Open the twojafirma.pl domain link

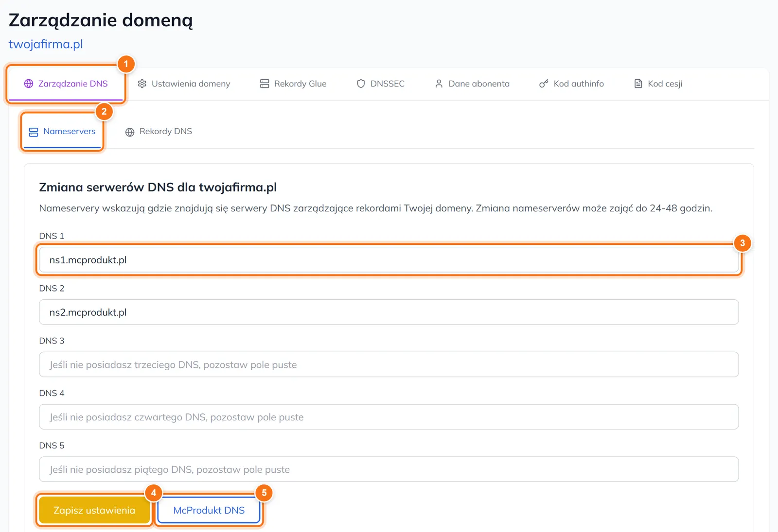(x=46, y=44)
